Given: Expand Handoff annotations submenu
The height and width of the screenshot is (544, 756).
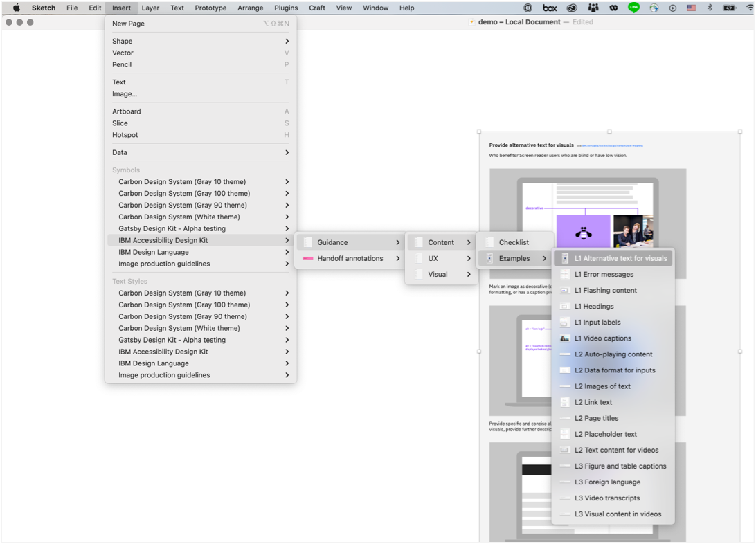Looking at the screenshot, I should (350, 258).
